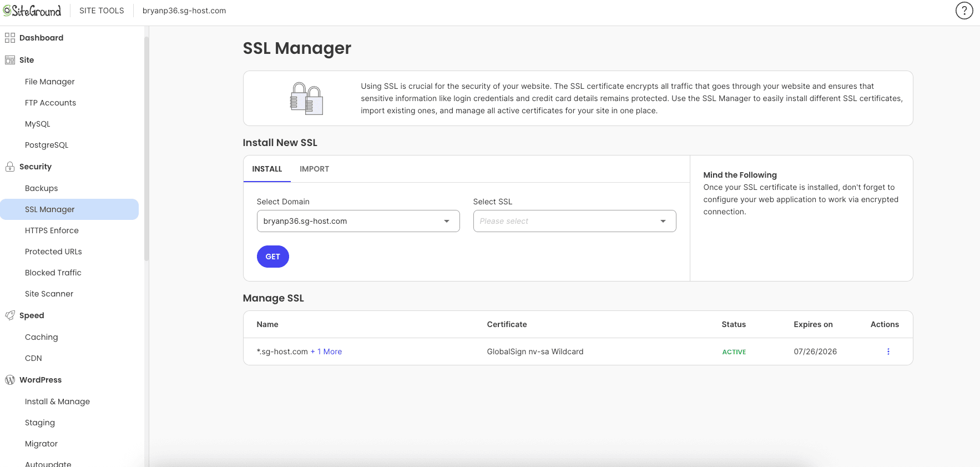Open the Select Domain dropdown
Viewport: 980px width, 467px height.
pos(358,221)
